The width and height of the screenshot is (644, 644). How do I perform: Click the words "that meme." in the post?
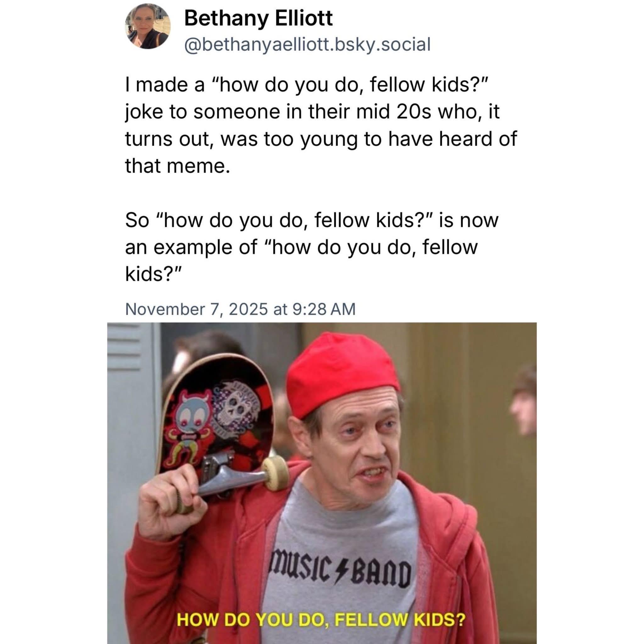click(177, 166)
